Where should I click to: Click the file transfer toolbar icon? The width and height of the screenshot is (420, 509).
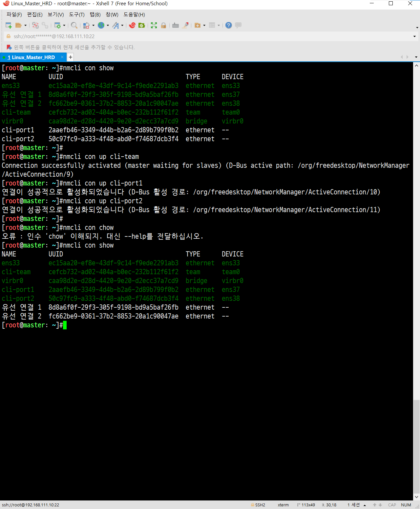coord(86,25)
